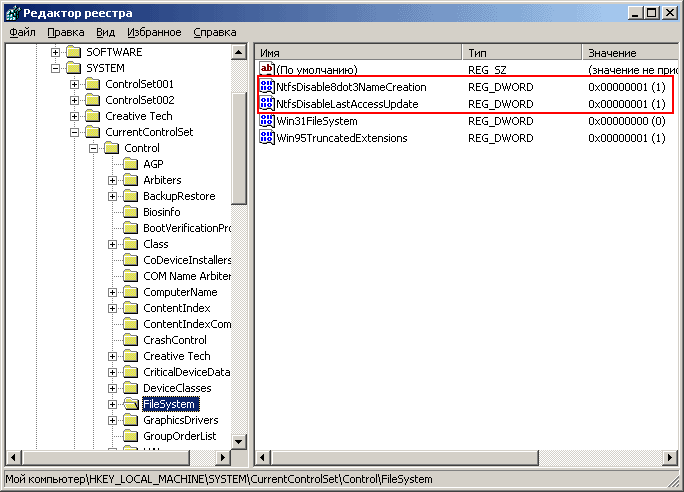Click the AGP folder icon
684x492 pixels.
pyautogui.click(x=130, y=164)
